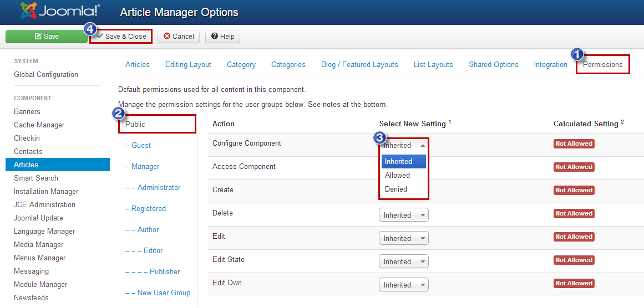644x308 pixels.
Task: Open the Edit State setting dropdown
Action: click(404, 261)
